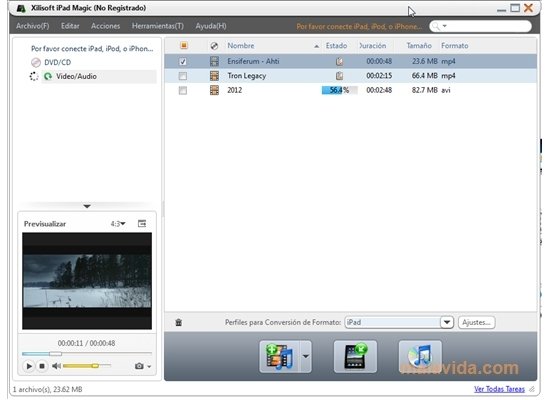Open the Editar menu

pos(70,26)
